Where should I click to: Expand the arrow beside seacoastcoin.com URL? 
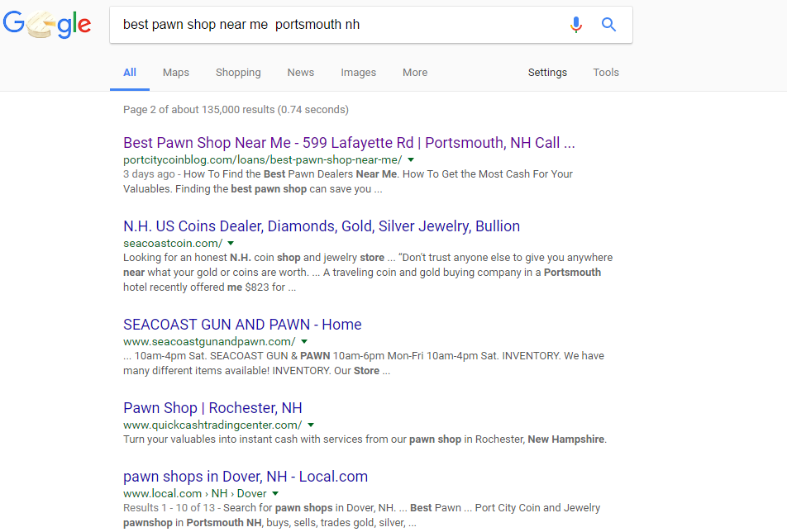(x=231, y=244)
